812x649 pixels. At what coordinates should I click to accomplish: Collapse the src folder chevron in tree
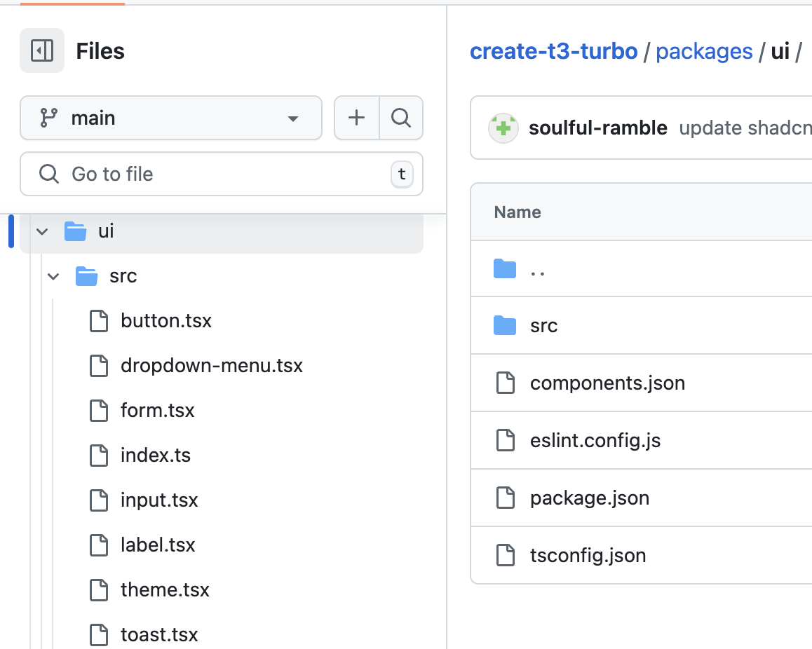coord(53,276)
